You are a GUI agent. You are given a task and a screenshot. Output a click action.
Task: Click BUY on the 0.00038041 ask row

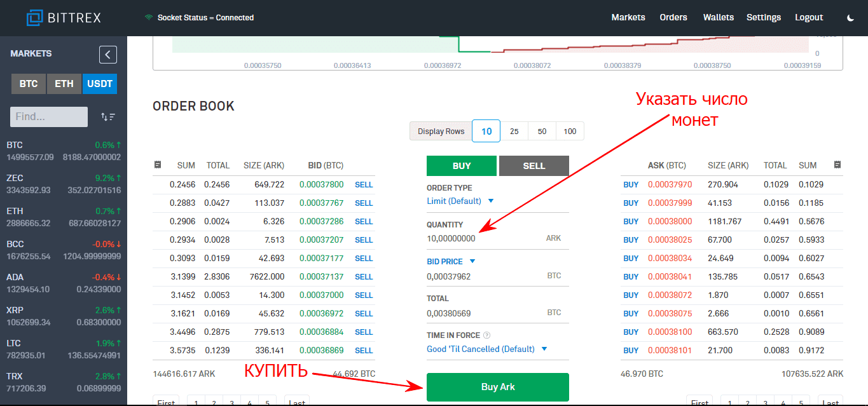pos(631,277)
